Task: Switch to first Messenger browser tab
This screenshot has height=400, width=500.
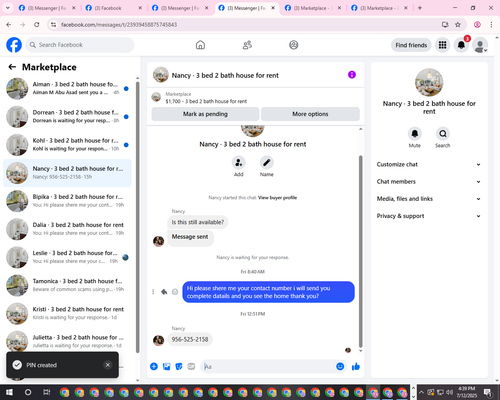Action: pyautogui.click(x=47, y=8)
